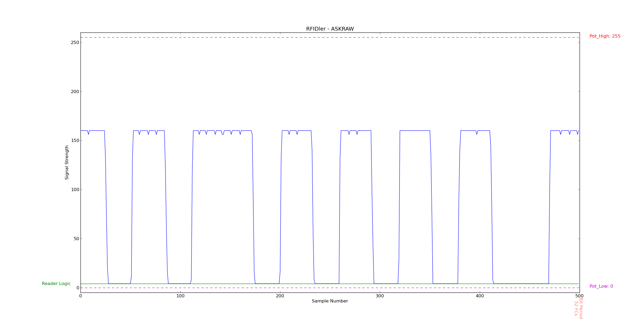644x325 pixels.
Task: Click the y-axis tick label 100
Action: pos(75,190)
